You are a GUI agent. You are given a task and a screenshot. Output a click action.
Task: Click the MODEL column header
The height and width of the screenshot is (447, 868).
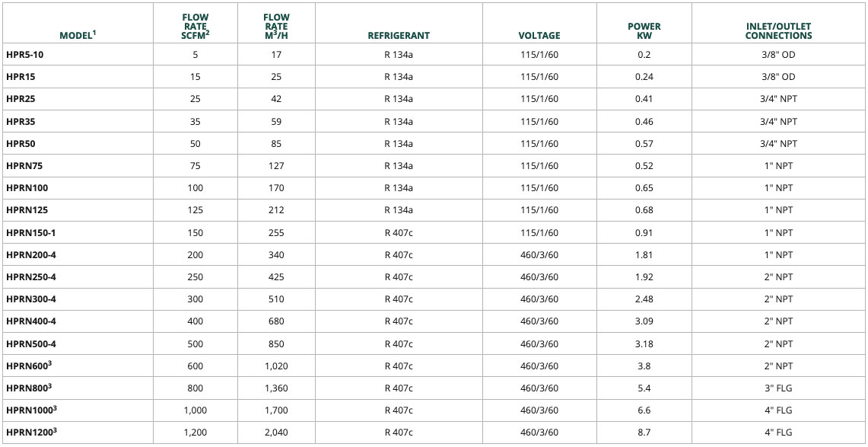(77, 35)
